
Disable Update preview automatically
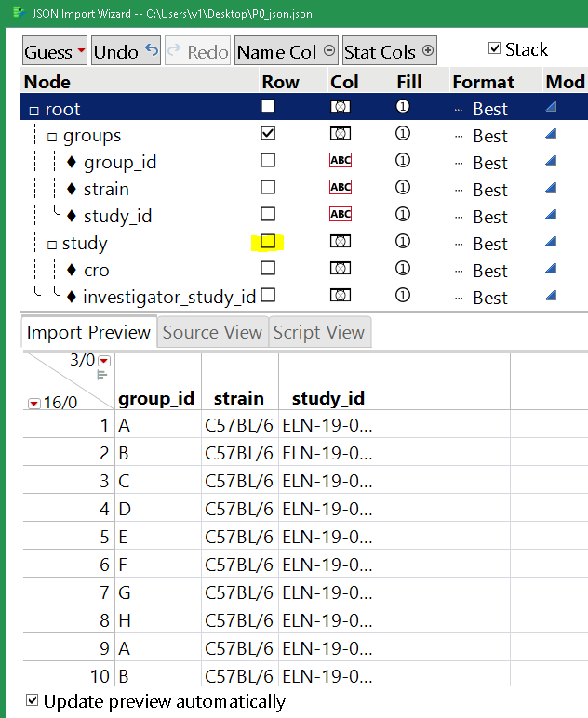(33, 700)
